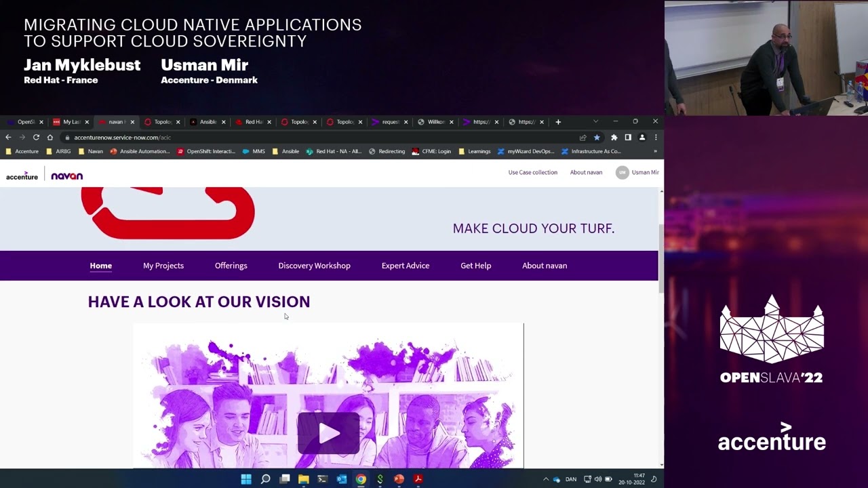Screen dimensions: 868x488
Task: Open OpenShift: Interacti... bookmark
Action: pyautogui.click(x=206, y=151)
